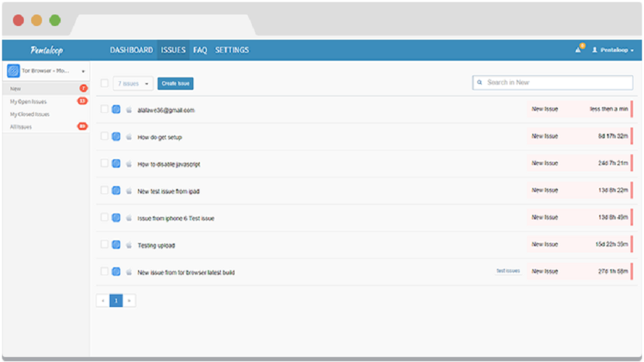Open the 7 issues dropdown
The width and height of the screenshot is (644, 362).
(x=133, y=83)
